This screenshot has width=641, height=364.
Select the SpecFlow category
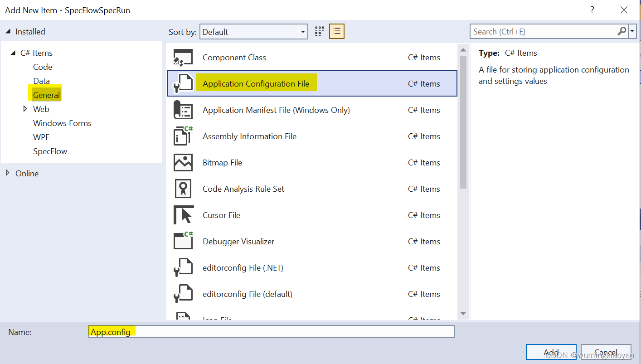pos(50,151)
